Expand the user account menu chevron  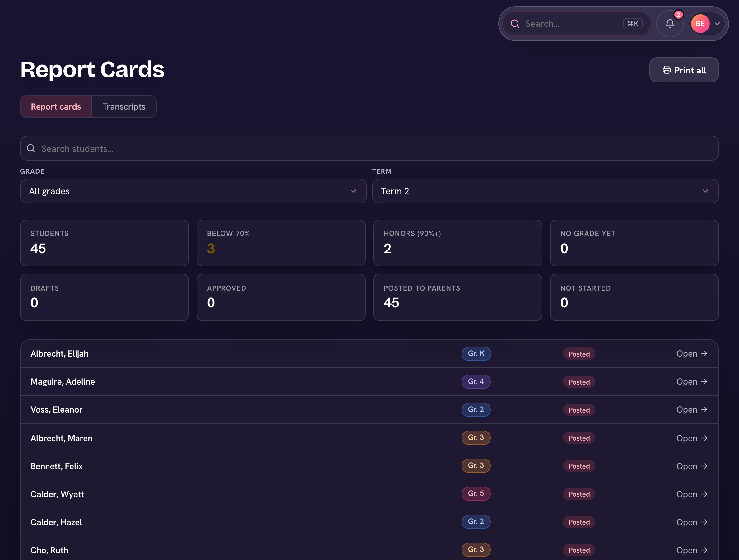click(717, 24)
